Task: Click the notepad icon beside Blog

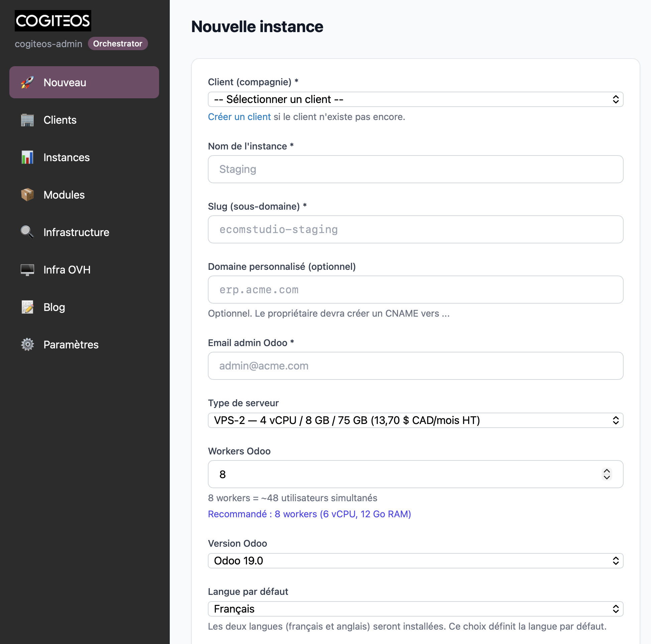Action: point(27,307)
